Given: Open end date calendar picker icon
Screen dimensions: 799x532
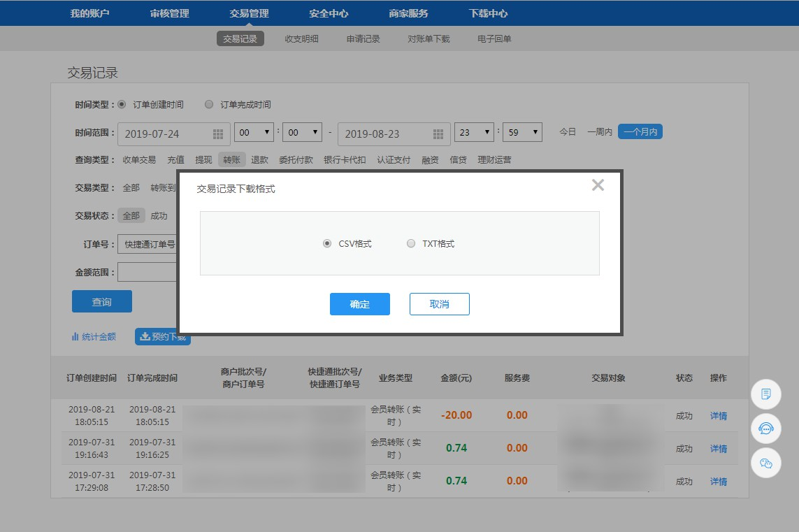Looking at the screenshot, I should pyautogui.click(x=438, y=134).
